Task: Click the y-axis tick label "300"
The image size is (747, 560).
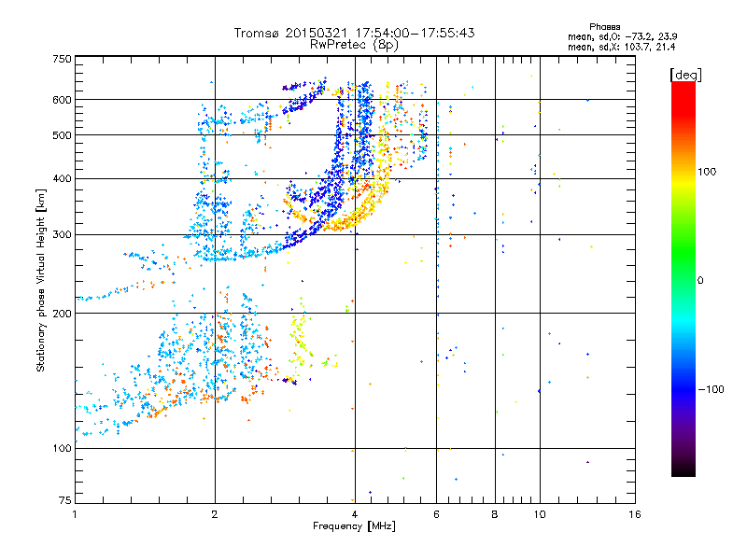Action: pyautogui.click(x=62, y=235)
